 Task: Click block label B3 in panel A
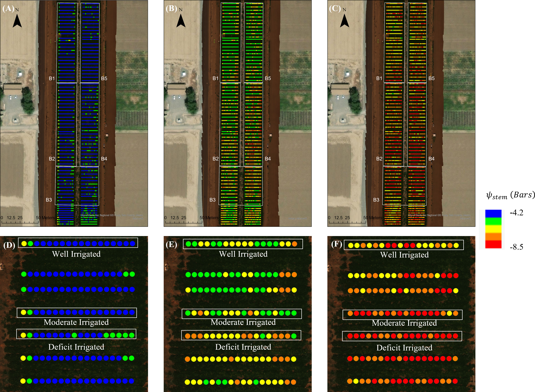tap(49, 200)
